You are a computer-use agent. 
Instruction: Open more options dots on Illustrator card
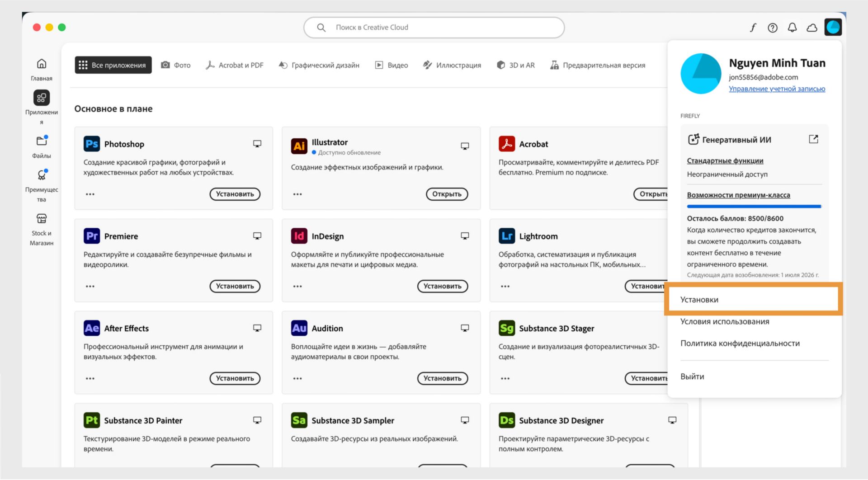coord(297,194)
